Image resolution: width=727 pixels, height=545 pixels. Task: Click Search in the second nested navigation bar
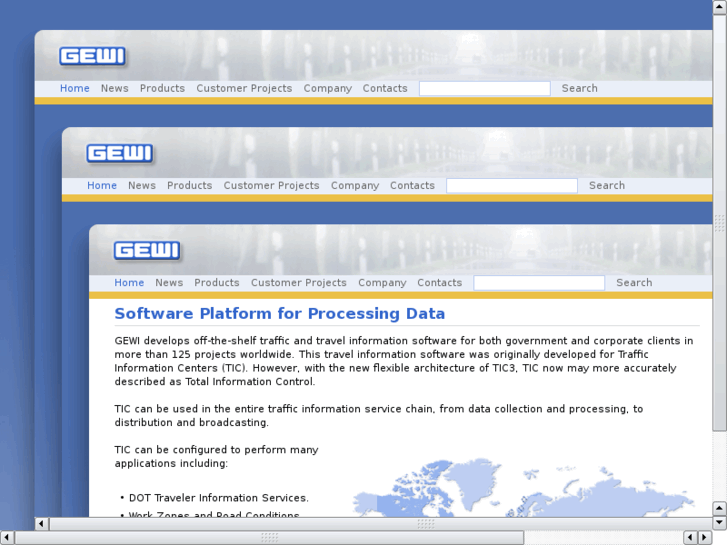click(x=607, y=186)
